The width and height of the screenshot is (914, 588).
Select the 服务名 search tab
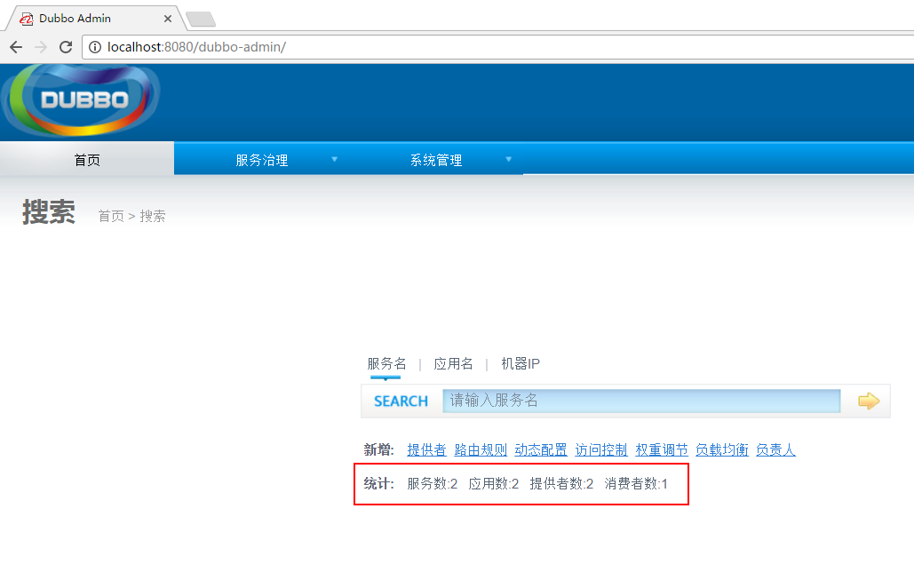386,364
